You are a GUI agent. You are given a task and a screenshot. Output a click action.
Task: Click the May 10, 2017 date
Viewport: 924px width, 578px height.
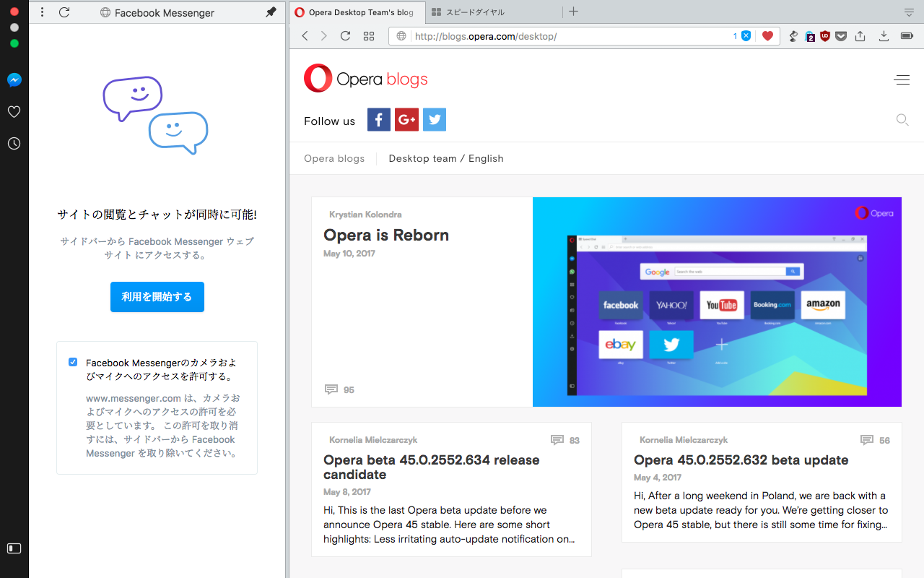(x=349, y=254)
